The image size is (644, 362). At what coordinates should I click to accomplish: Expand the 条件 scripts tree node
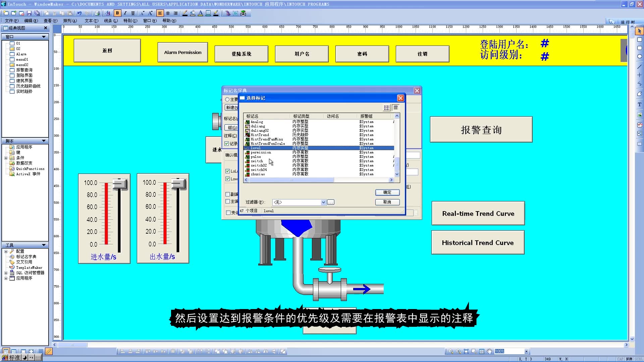6,158
